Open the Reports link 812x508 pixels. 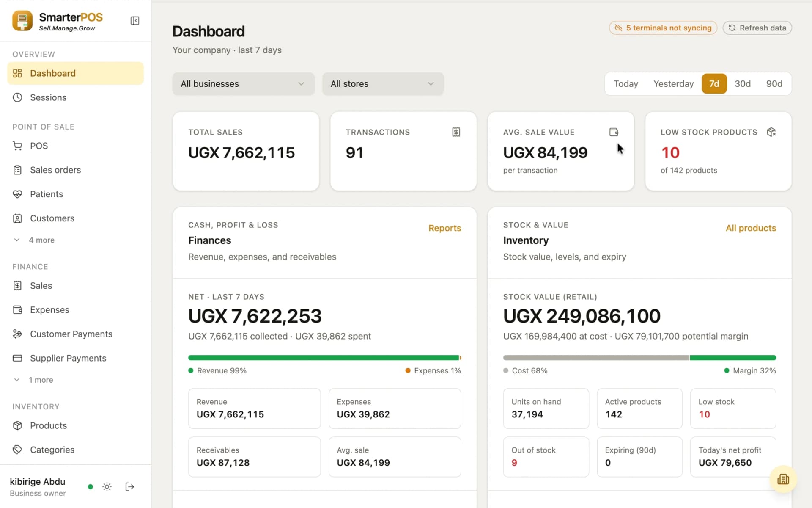444,228
